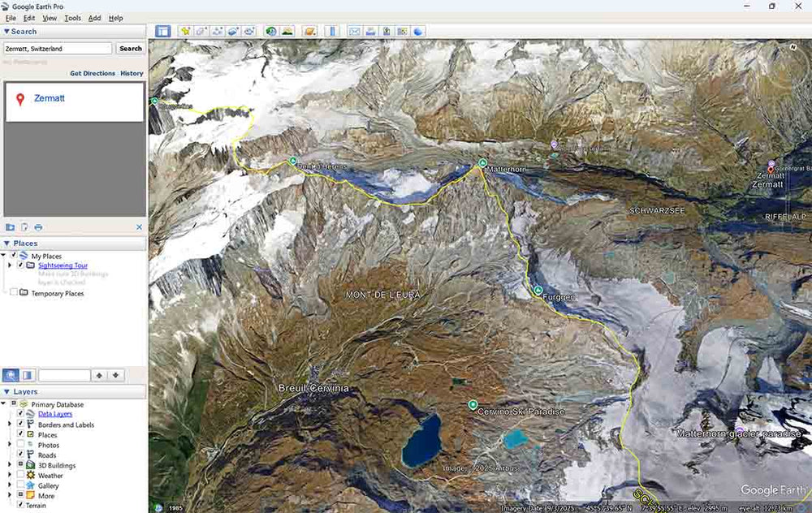Click the 1985 historical imagery indicator

coord(175,508)
